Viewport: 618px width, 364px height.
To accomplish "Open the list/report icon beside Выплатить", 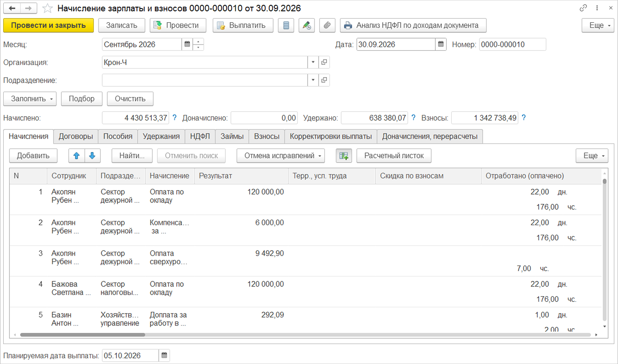I will [286, 25].
